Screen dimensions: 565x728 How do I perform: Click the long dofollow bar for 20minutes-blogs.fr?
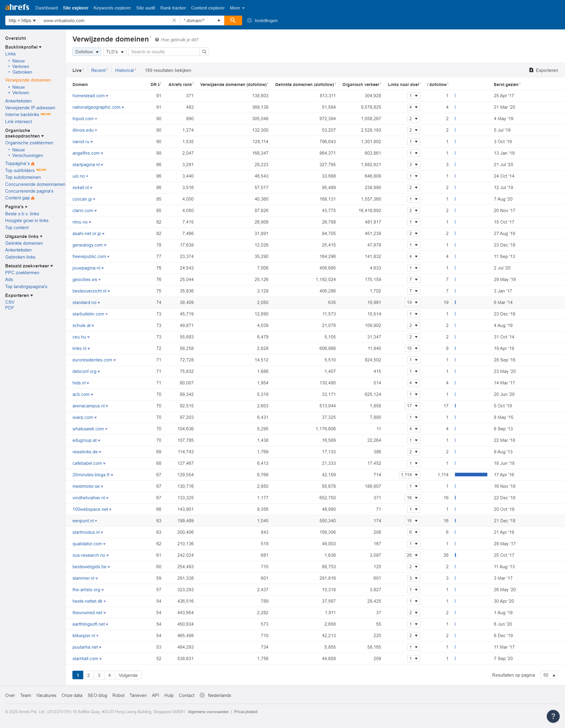click(x=471, y=475)
